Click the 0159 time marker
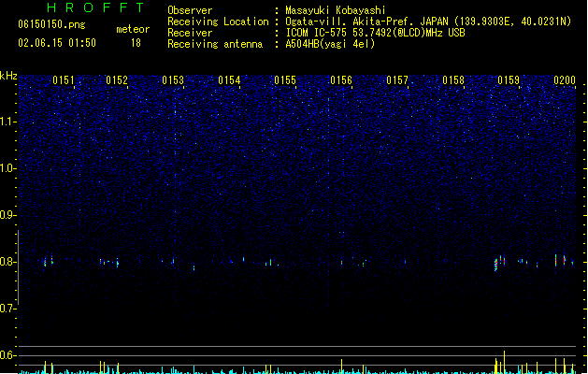The image size is (588, 374). 509,80
